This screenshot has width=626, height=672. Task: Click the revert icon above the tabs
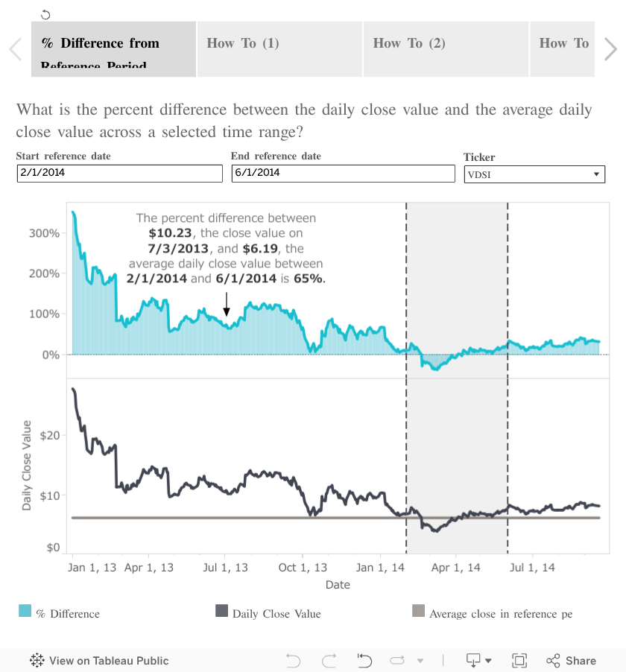[45, 14]
